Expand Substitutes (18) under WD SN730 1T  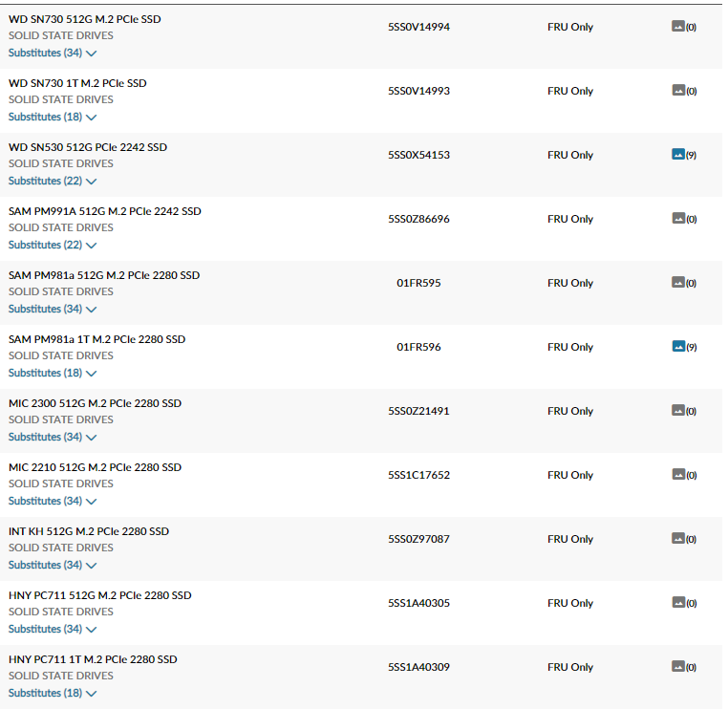coord(53,117)
